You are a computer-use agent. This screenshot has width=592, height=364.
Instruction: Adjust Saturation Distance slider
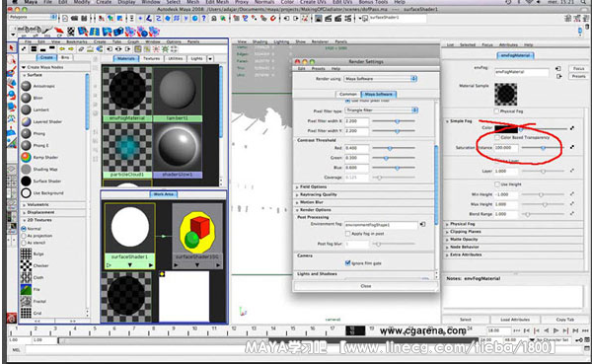pos(543,148)
